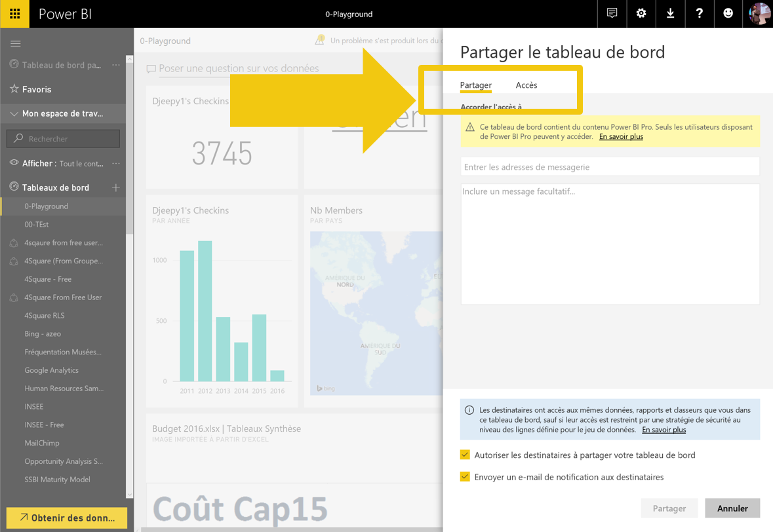
Task: Click the Annuler button
Action: pos(732,508)
